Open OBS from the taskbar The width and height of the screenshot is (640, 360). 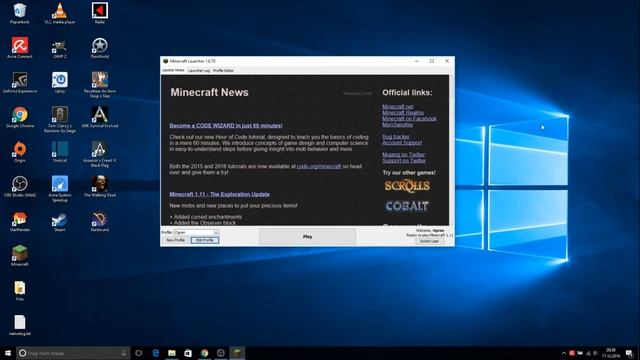point(221,353)
